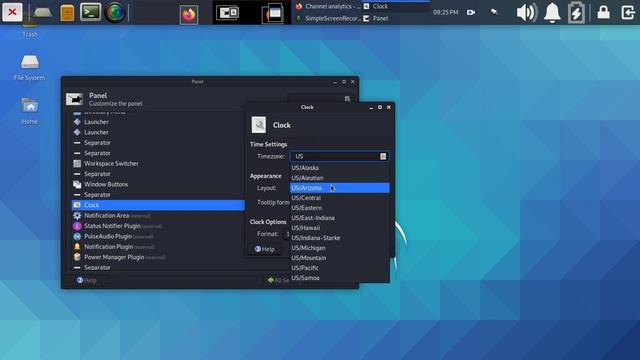Click the All Settings button in Panel window
Viewport: 640px width, 360px height.
(278, 280)
